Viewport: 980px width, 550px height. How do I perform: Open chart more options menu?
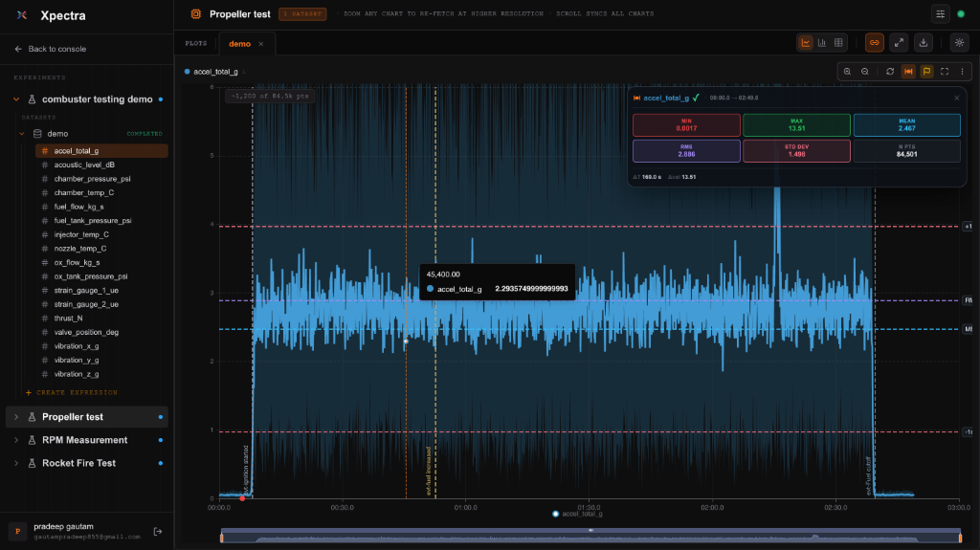pyautogui.click(x=963, y=72)
